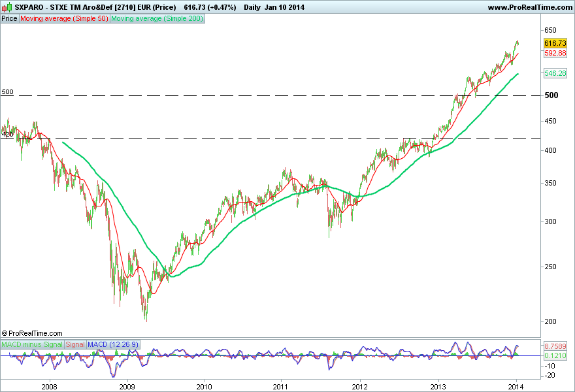This screenshot has width=575, height=392.
Task: Click the MACD minus Signal legend label
Action: point(32,345)
